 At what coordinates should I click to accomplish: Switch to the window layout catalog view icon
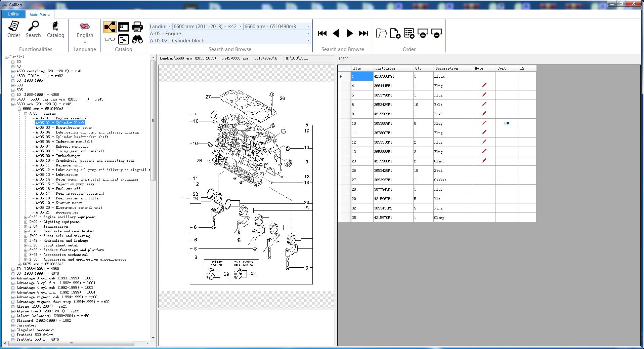(x=123, y=27)
